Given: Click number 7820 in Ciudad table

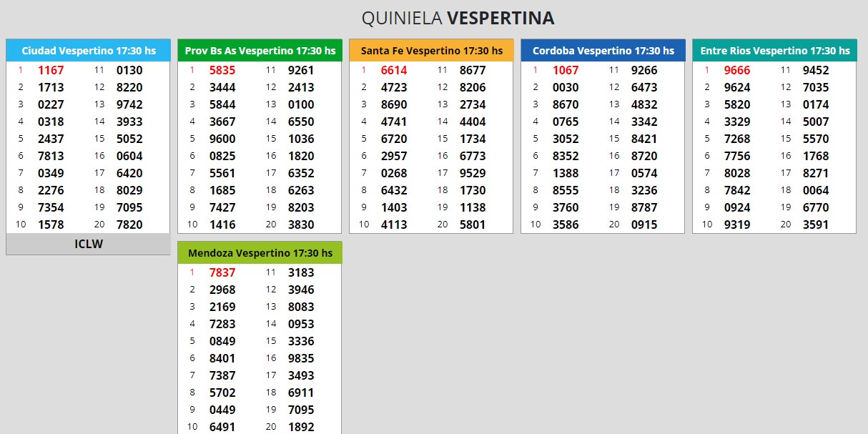Looking at the screenshot, I should point(129,225).
